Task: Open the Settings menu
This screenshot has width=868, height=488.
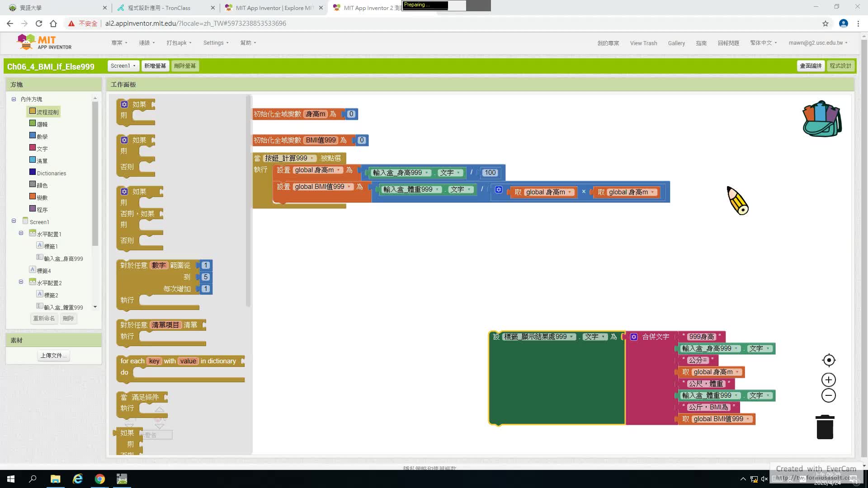Action: (216, 43)
